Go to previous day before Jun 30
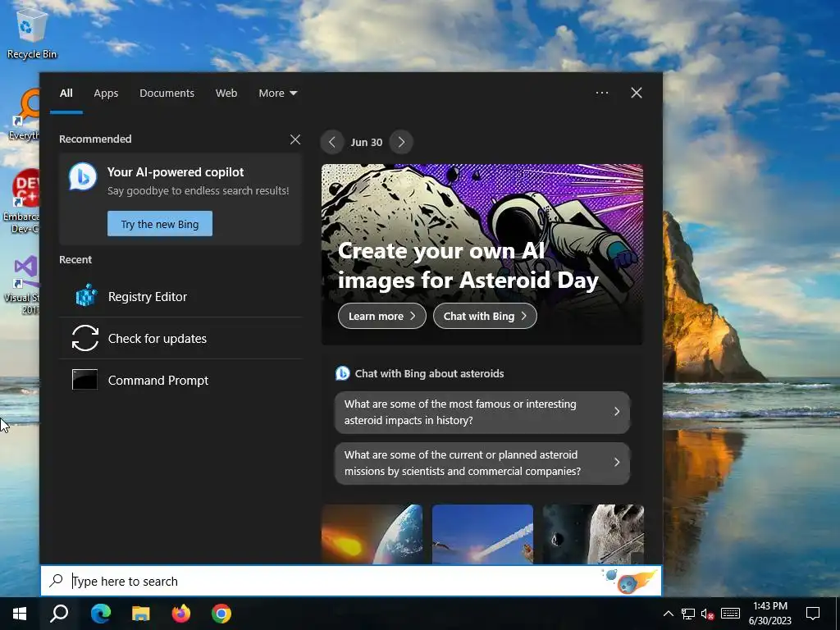 [332, 142]
